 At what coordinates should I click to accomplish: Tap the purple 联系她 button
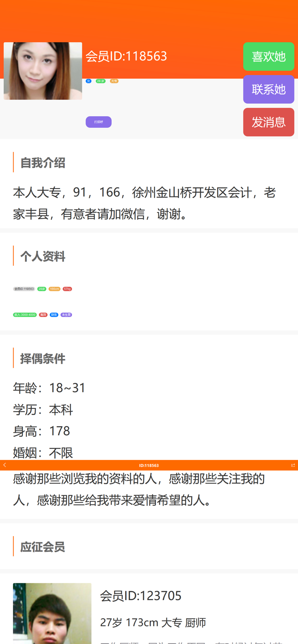coord(269,89)
